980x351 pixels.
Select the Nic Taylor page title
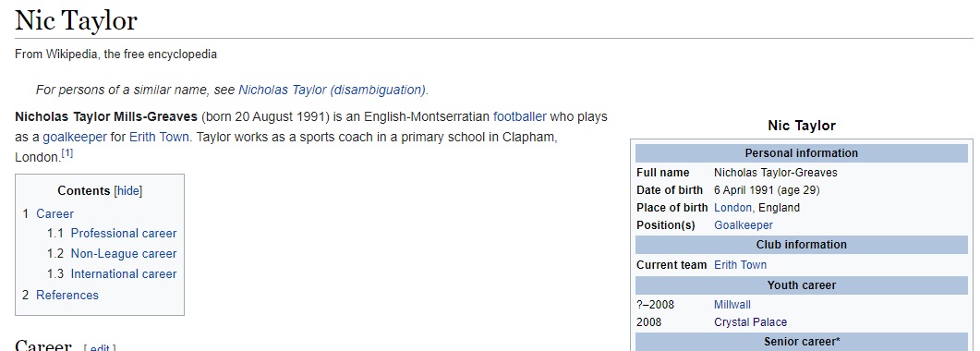(76, 20)
